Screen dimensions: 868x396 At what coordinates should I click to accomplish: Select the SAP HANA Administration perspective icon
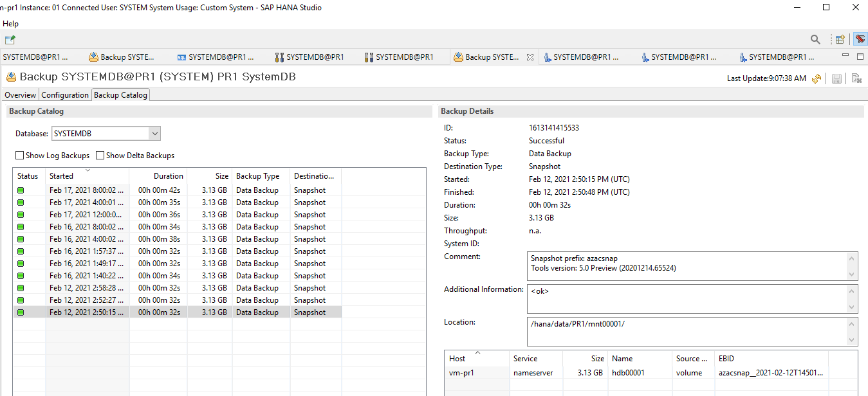[860, 40]
